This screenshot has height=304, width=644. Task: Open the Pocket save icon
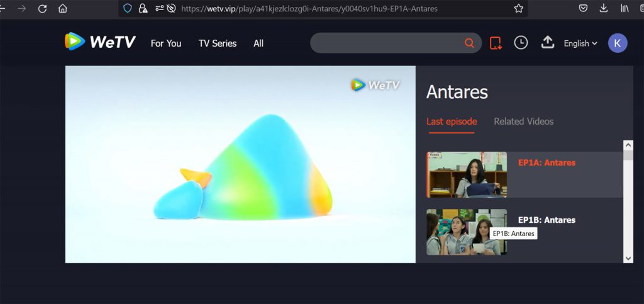583,8
